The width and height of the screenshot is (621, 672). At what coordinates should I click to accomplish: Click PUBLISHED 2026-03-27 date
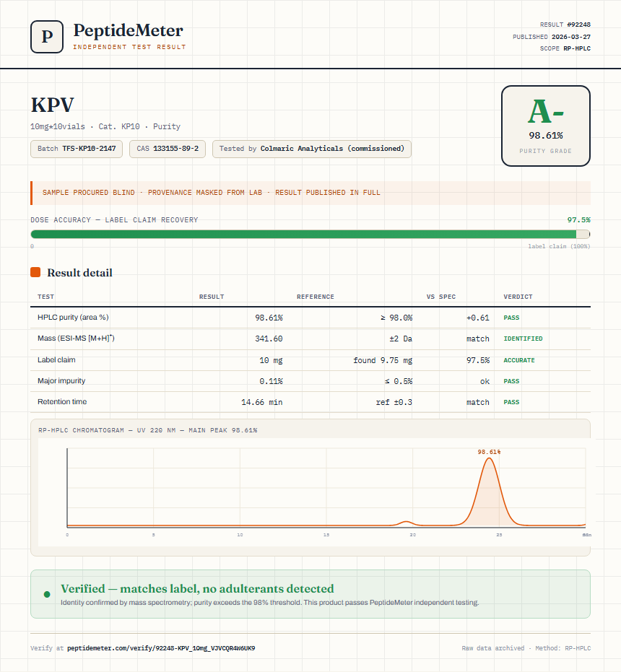[x=552, y=37]
